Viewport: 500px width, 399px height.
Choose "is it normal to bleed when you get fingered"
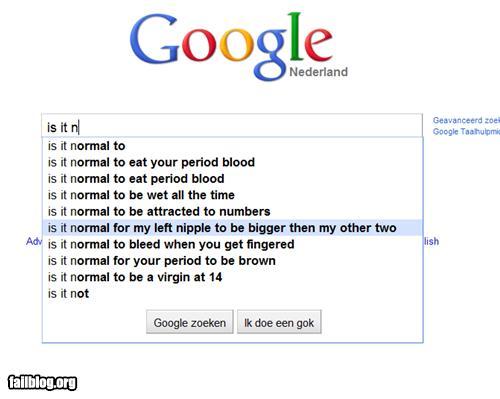click(x=232, y=244)
